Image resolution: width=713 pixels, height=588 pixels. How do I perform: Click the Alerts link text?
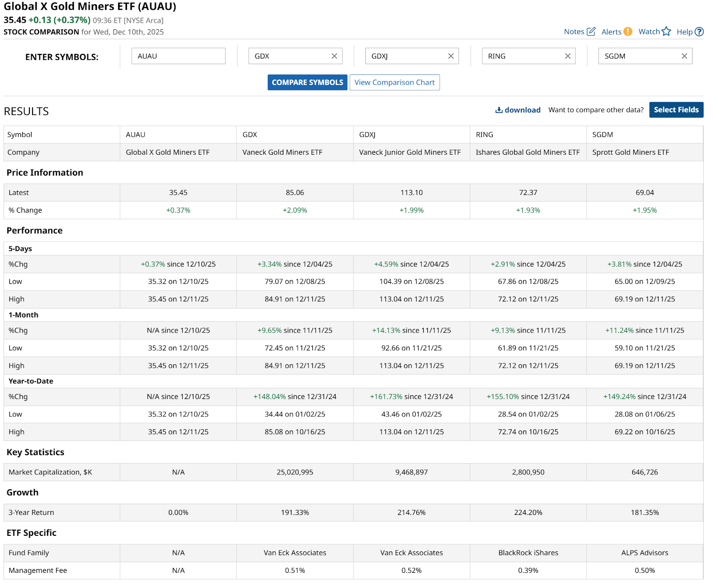coord(611,32)
